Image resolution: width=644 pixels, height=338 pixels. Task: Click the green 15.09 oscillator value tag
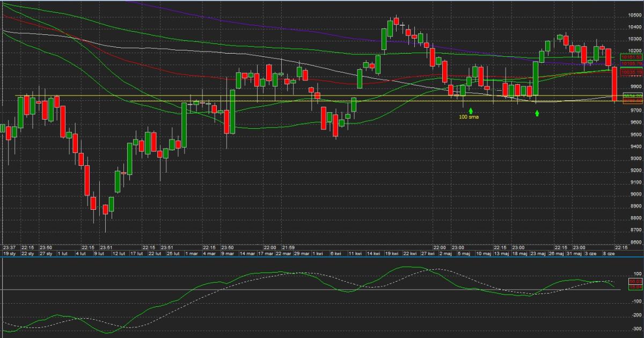click(x=635, y=287)
